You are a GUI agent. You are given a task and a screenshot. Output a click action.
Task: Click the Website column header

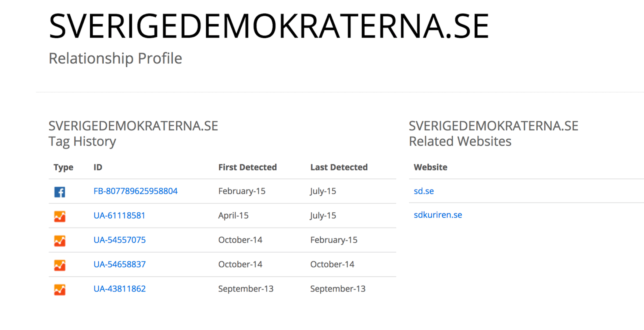(x=431, y=167)
